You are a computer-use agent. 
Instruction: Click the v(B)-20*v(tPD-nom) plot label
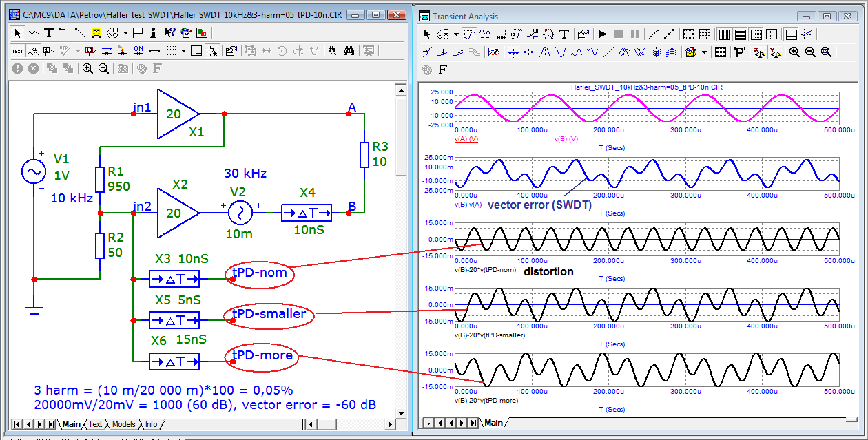tap(485, 269)
